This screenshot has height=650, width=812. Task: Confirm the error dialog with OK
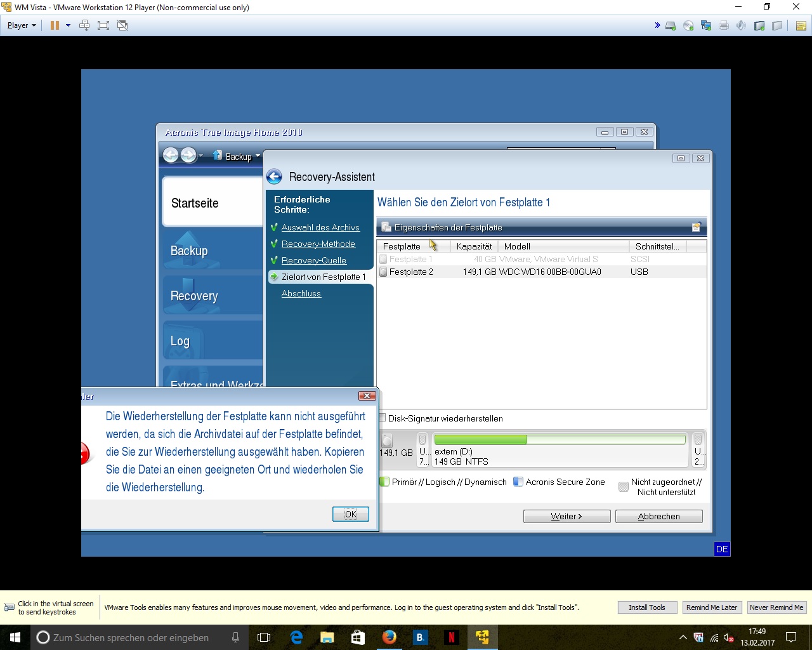click(350, 514)
